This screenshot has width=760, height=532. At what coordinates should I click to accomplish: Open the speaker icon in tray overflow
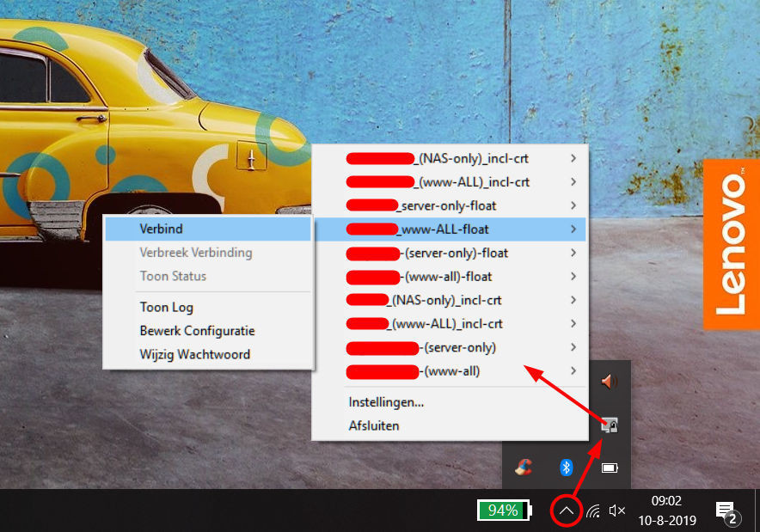pyautogui.click(x=610, y=382)
